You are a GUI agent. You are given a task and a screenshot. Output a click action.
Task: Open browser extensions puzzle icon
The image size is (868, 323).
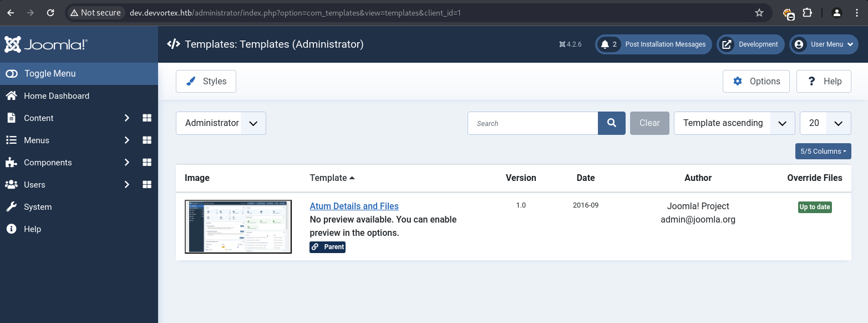point(807,13)
